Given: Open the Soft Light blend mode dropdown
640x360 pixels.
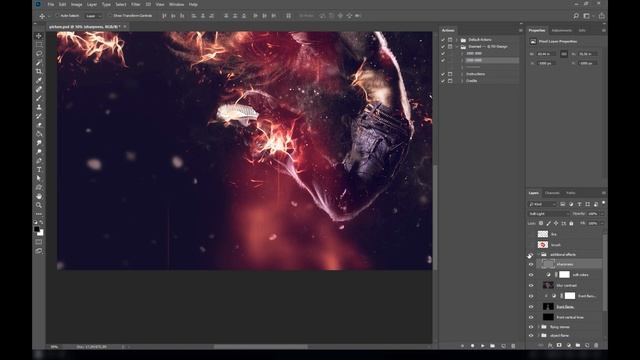Looking at the screenshot, I should 549,213.
